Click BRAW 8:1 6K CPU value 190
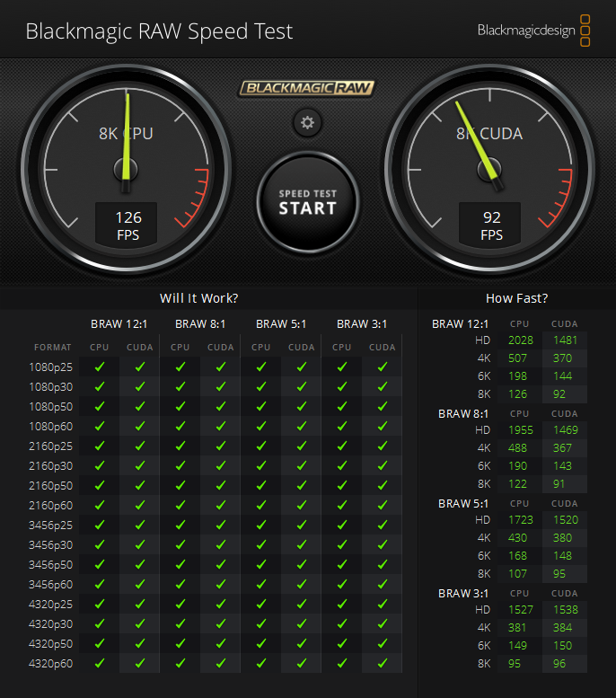The height and width of the screenshot is (698, 616). (517, 465)
